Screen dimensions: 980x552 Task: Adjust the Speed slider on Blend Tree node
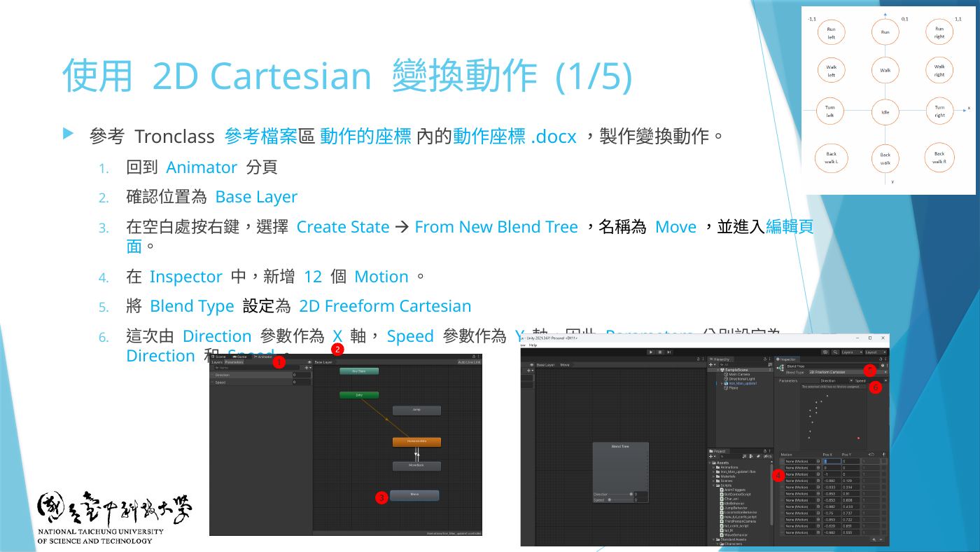click(x=622, y=499)
